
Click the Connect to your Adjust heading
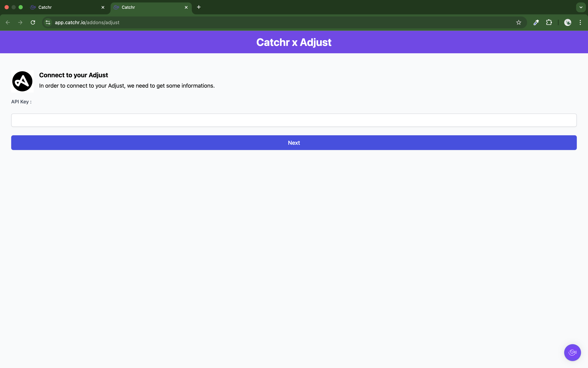click(x=73, y=75)
